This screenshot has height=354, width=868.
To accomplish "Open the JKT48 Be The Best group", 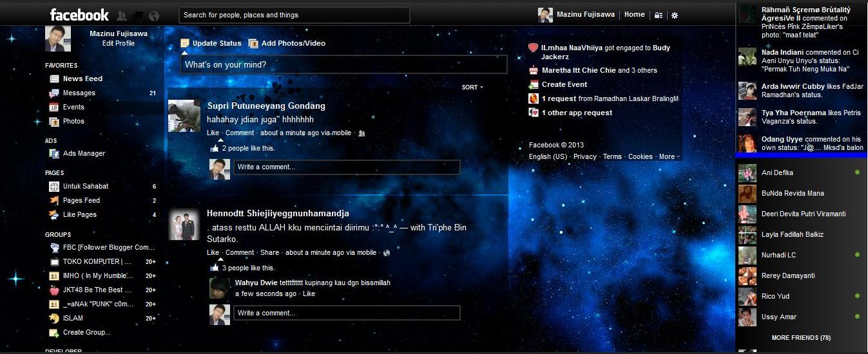I will pos(97,290).
